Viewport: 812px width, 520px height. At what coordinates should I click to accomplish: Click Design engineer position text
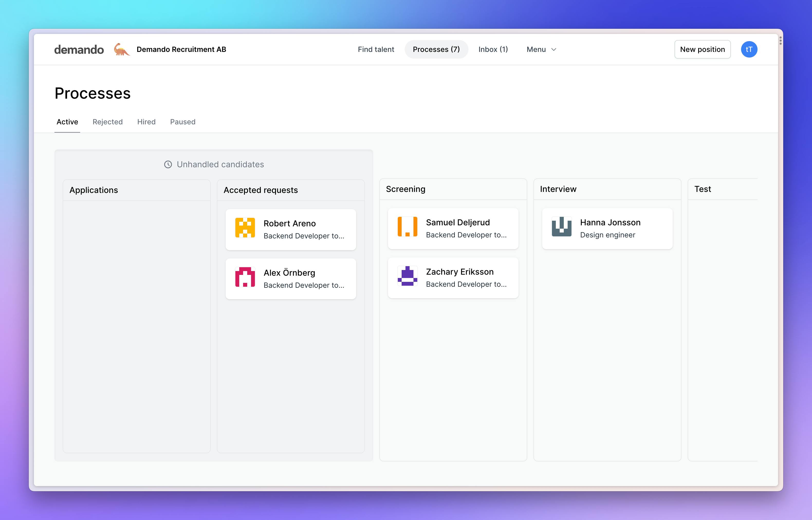tap(607, 235)
